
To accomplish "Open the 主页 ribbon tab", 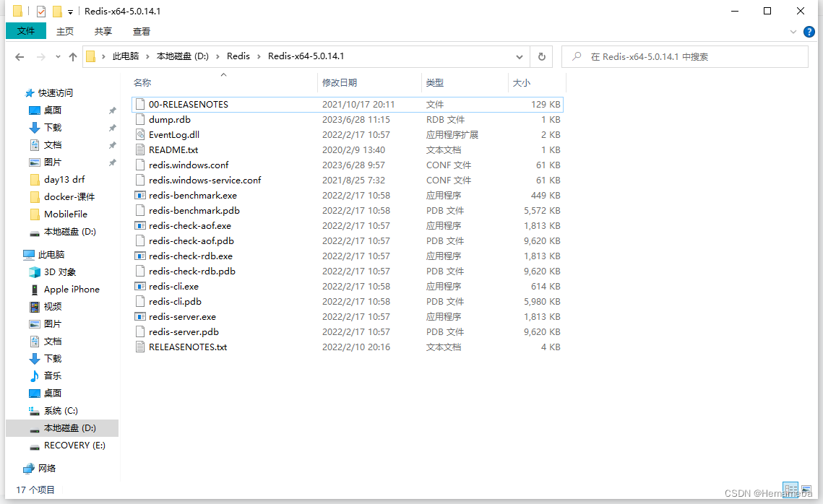I will click(x=65, y=32).
